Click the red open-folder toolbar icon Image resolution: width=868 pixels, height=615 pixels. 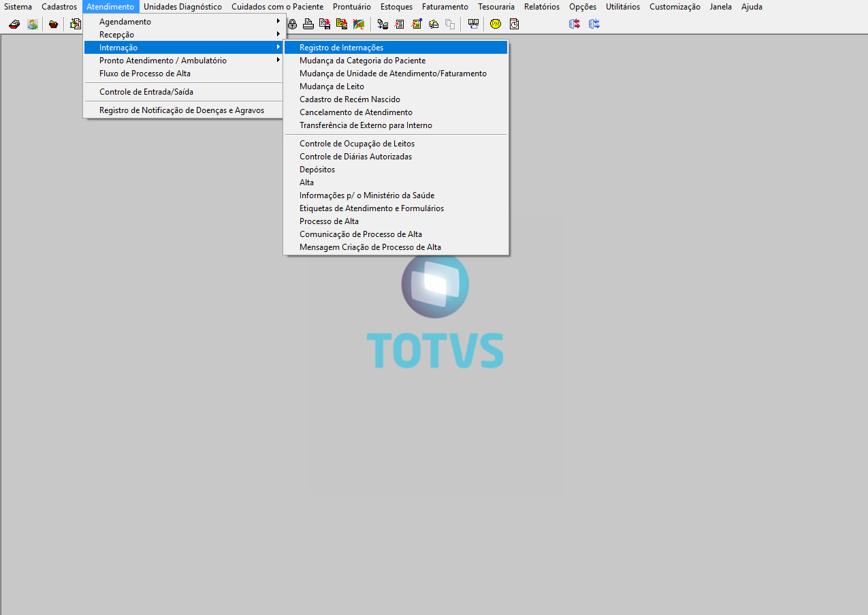53,24
